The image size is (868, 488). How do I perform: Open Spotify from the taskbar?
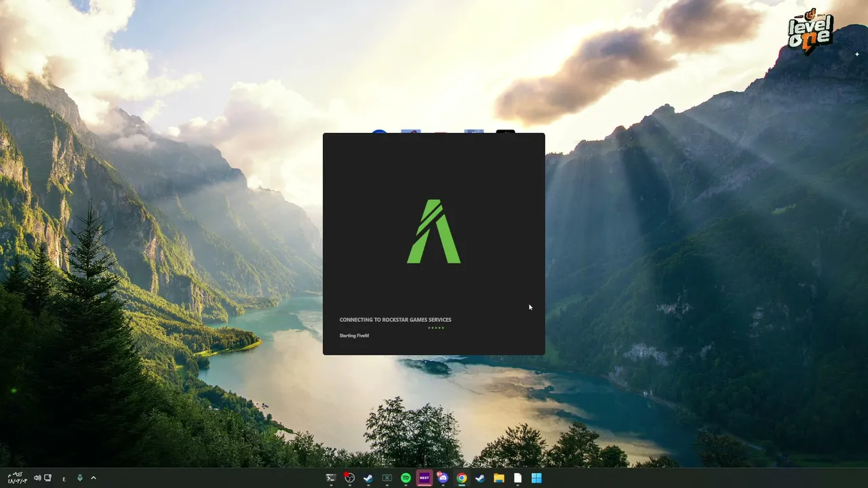[406, 478]
